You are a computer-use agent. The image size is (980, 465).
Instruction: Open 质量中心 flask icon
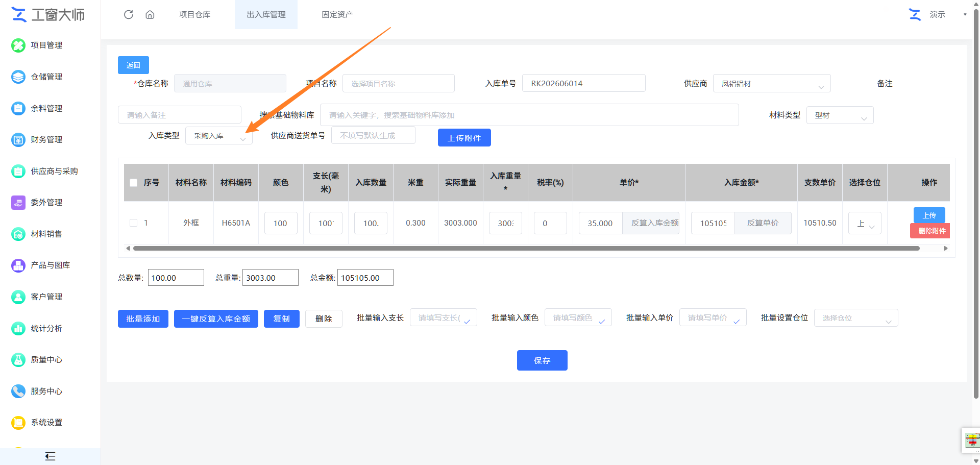[18, 359]
